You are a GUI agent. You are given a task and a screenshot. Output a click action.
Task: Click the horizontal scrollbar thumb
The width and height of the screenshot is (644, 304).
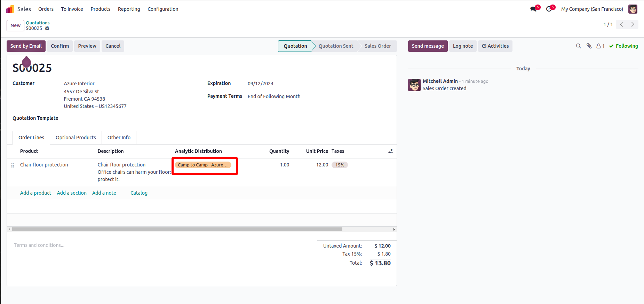tap(177, 229)
